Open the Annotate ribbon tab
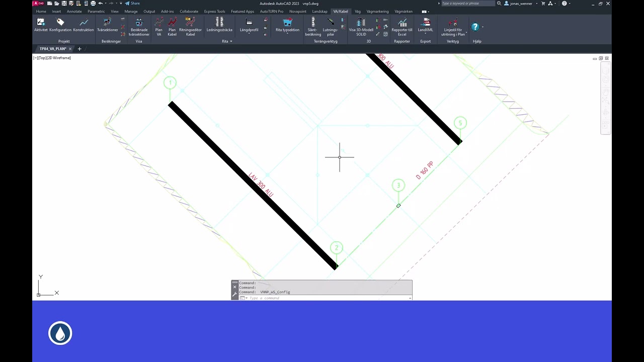 coord(74,12)
